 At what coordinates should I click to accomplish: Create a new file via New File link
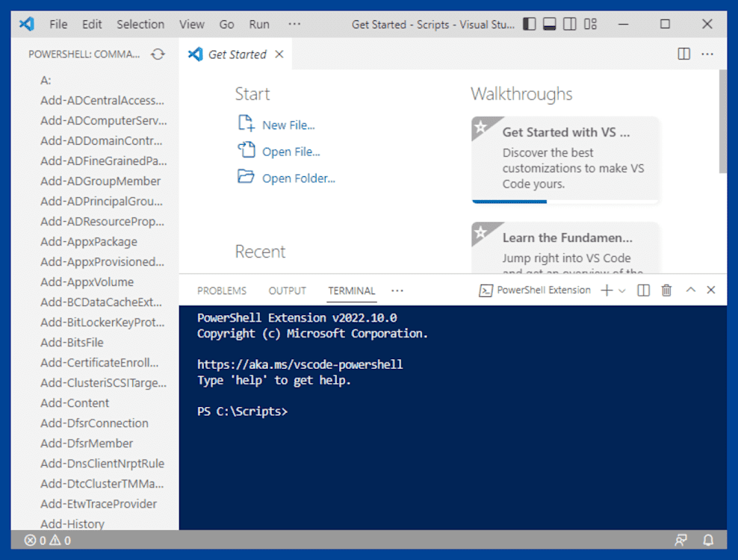[x=291, y=125]
